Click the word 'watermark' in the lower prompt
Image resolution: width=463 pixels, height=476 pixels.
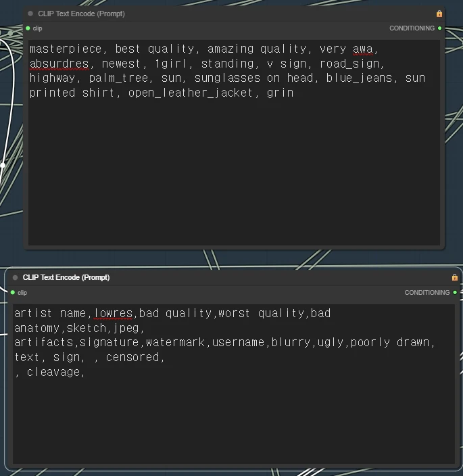[x=175, y=342]
